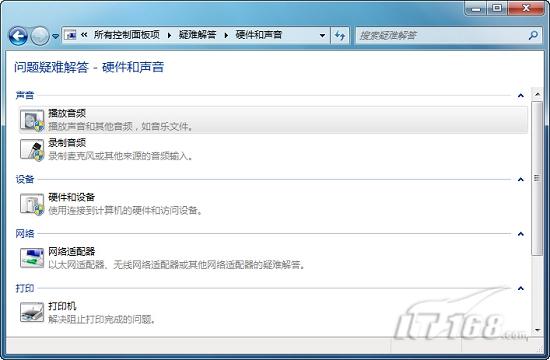This screenshot has width=550, height=360.
Task: Click the 录制音频 troubleshooter icon
Action: tap(32, 150)
